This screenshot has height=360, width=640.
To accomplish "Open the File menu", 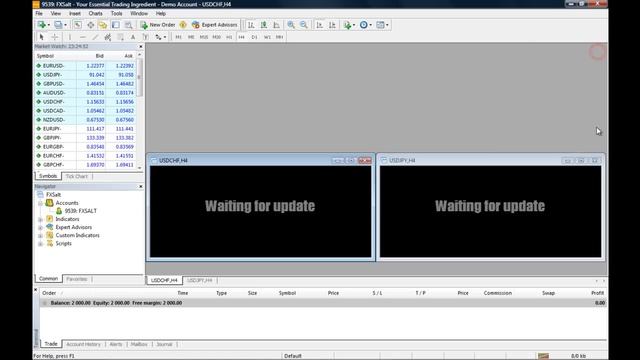I will [x=39, y=13].
